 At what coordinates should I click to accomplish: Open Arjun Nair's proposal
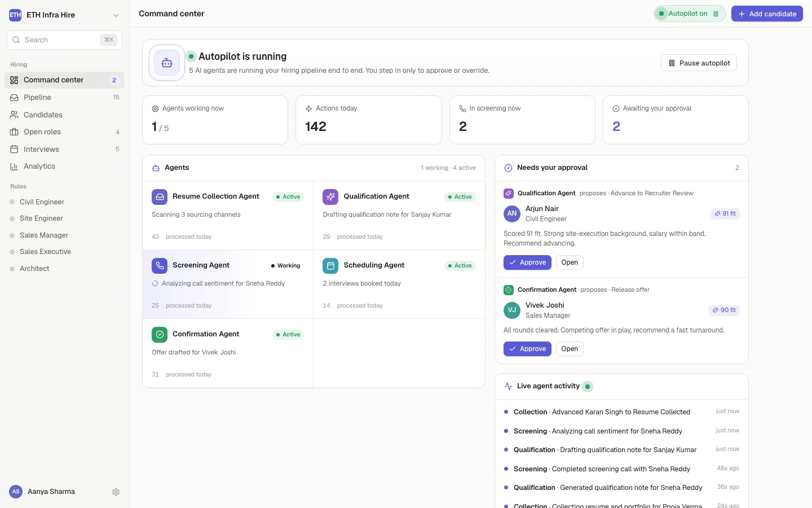(x=570, y=262)
